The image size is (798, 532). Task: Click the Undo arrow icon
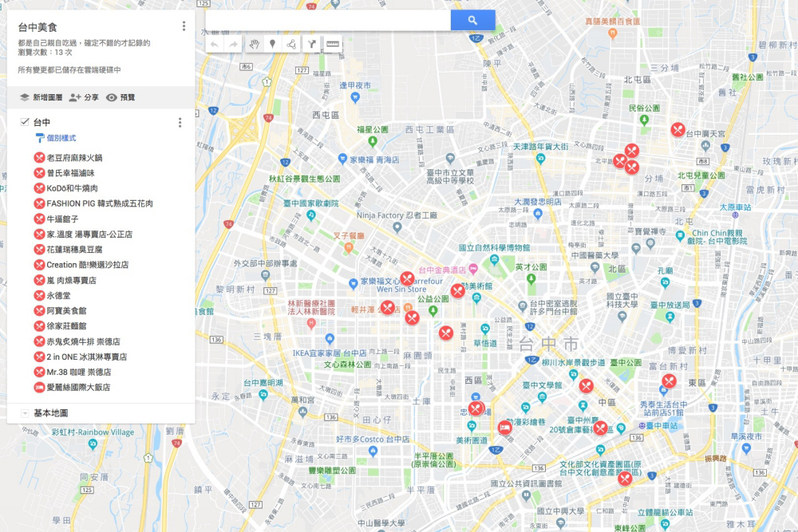click(x=215, y=45)
